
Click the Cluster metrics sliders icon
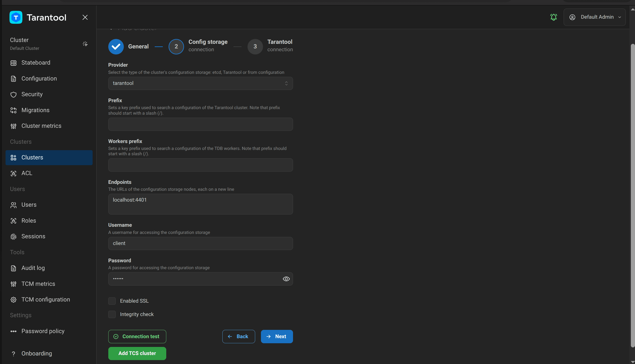click(x=14, y=126)
